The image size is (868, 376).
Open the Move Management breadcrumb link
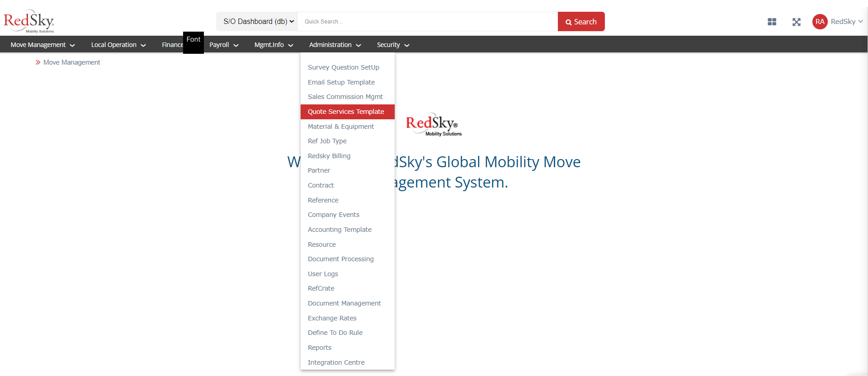[x=71, y=62]
